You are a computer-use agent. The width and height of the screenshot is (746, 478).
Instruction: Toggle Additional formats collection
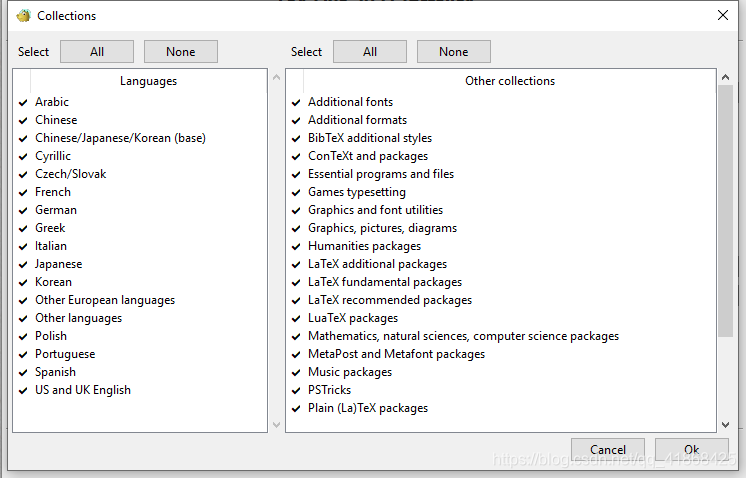[296, 120]
